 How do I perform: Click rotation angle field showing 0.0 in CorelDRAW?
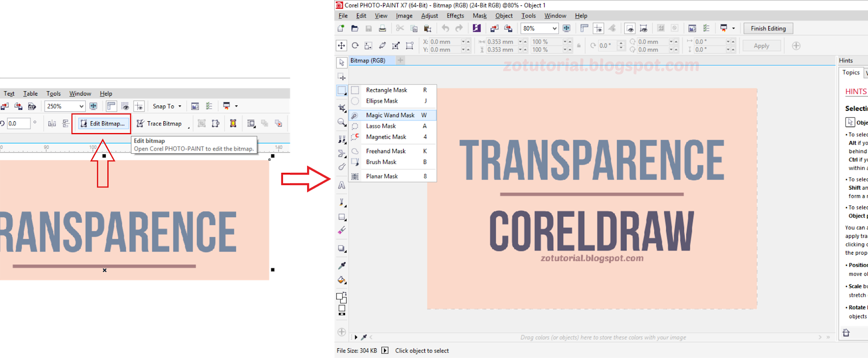18,123
